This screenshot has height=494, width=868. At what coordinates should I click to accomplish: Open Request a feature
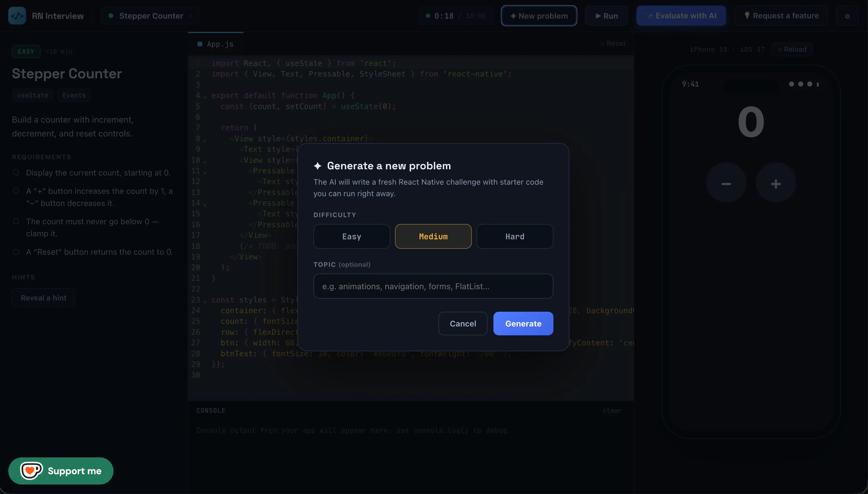click(x=781, y=16)
